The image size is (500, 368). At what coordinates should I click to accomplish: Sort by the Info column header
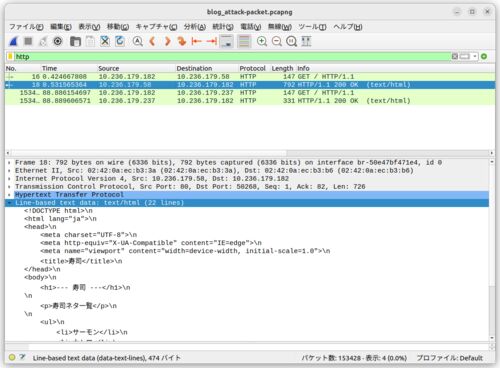395,68
